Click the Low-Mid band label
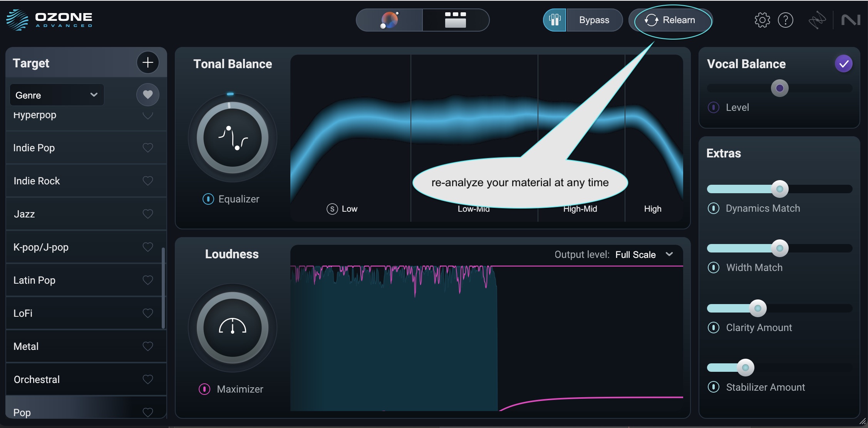This screenshot has width=868, height=428. [x=474, y=209]
